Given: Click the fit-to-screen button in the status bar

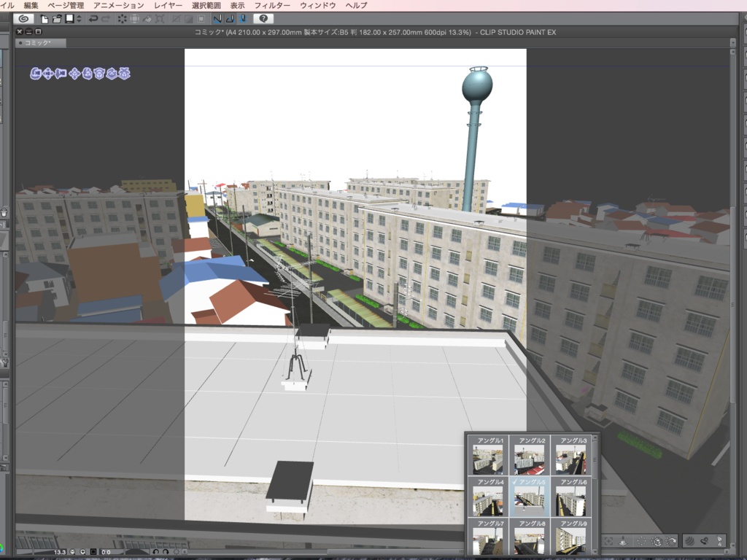Looking at the screenshot, I should tap(93, 552).
